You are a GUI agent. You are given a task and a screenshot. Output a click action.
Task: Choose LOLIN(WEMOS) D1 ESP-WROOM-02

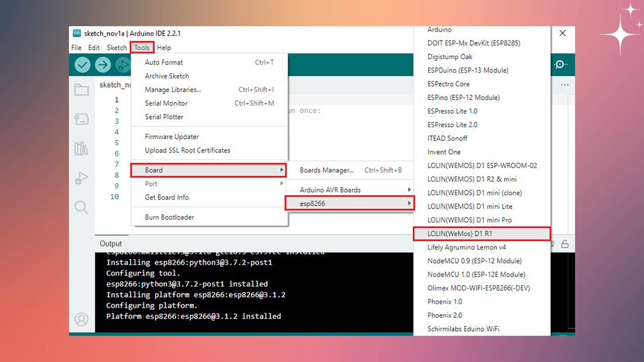point(482,166)
